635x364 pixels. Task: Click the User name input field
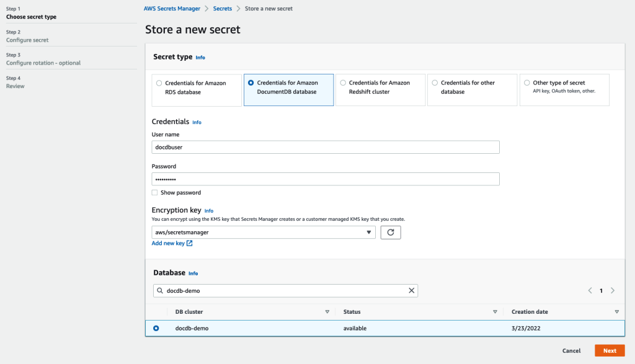pos(326,147)
